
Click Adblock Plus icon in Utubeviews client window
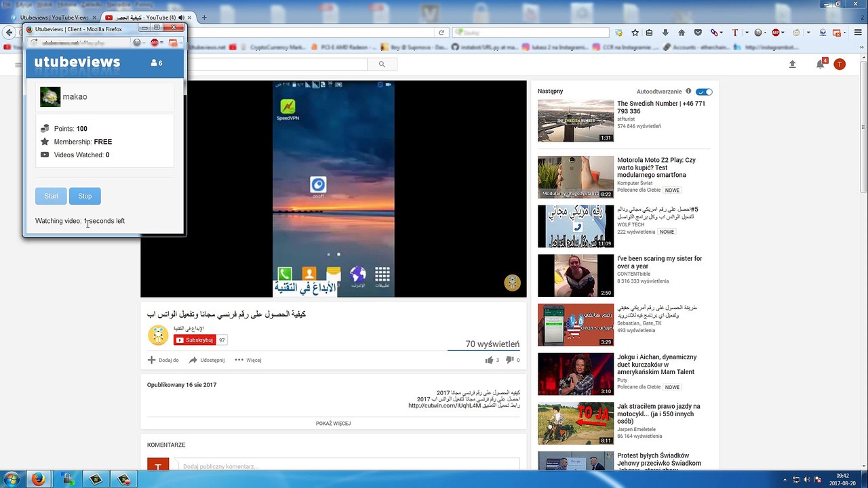(x=155, y=42)
